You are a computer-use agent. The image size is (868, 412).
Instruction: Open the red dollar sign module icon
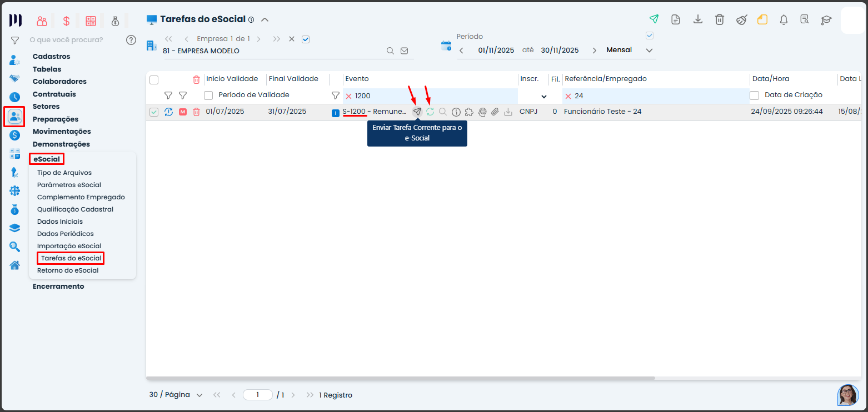click(x=66, y=21)
